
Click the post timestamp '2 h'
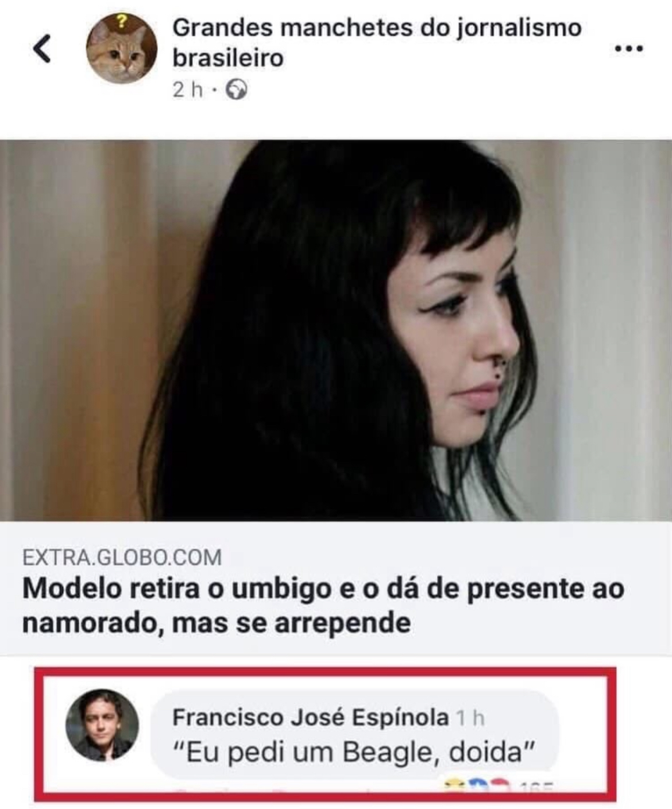click(188, 90)
